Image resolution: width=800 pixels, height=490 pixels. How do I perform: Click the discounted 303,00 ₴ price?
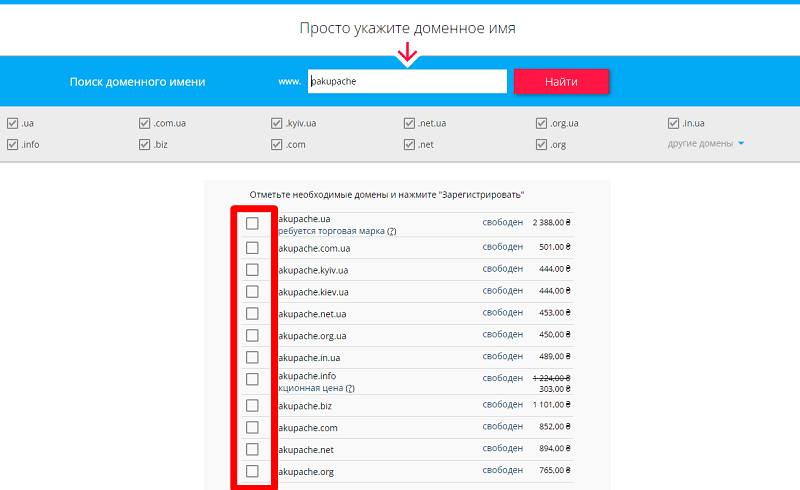click(555, 389)
